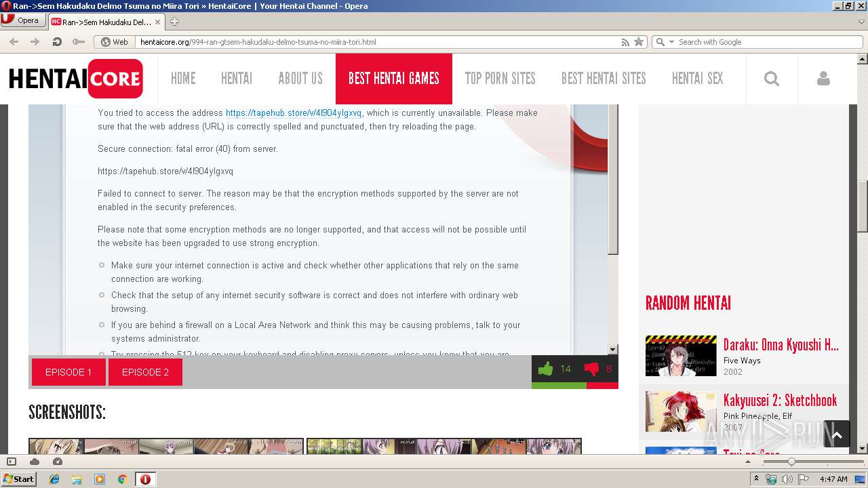
Task: Switch to EPISODE 1
Action: (68, 372)
